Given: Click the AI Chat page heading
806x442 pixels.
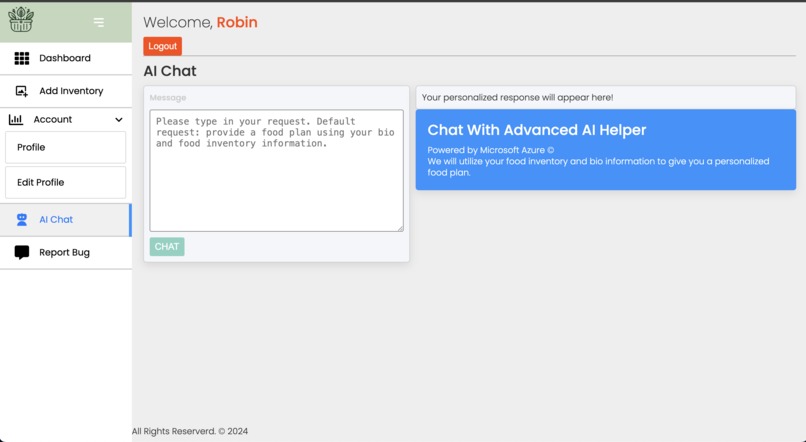Looking at the screenshot, I should pyautogui.click(x=170, y=71).
